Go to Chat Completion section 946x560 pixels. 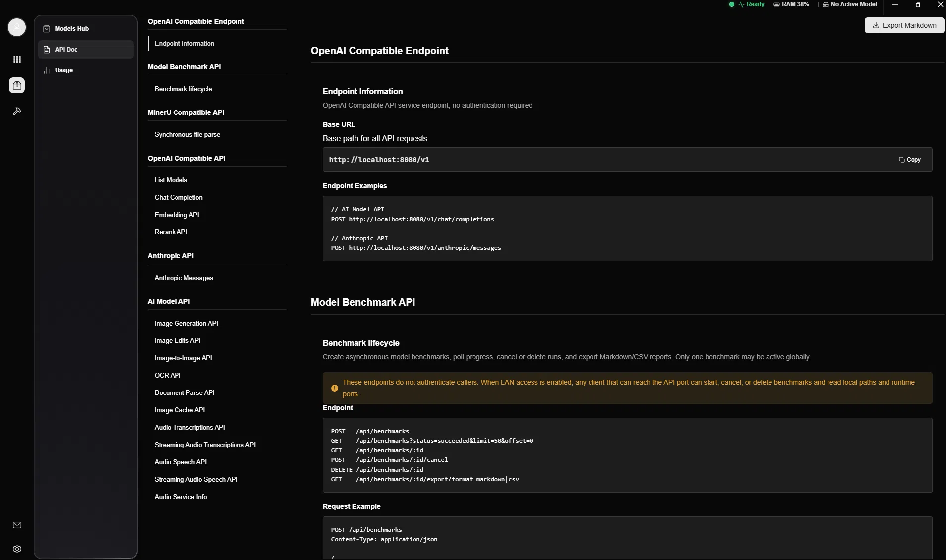pos(178,197)
